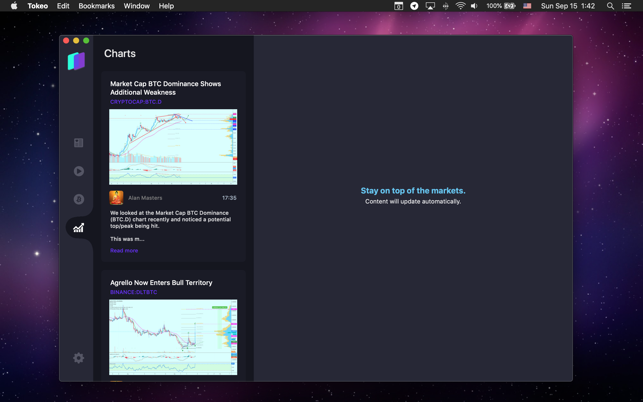Viewport: 643px width, 402px height.
Task: Open volume control in menu bar
Action: [474, 6]
